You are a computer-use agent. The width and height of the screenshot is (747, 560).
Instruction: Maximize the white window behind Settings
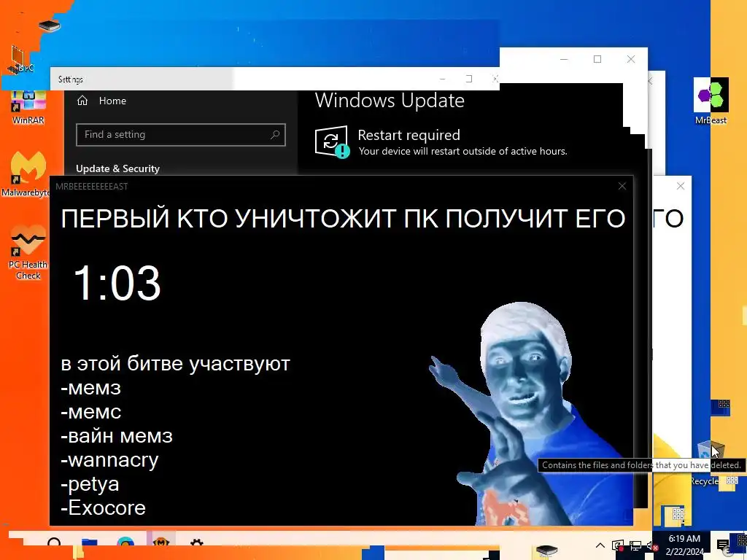[597, 59]
